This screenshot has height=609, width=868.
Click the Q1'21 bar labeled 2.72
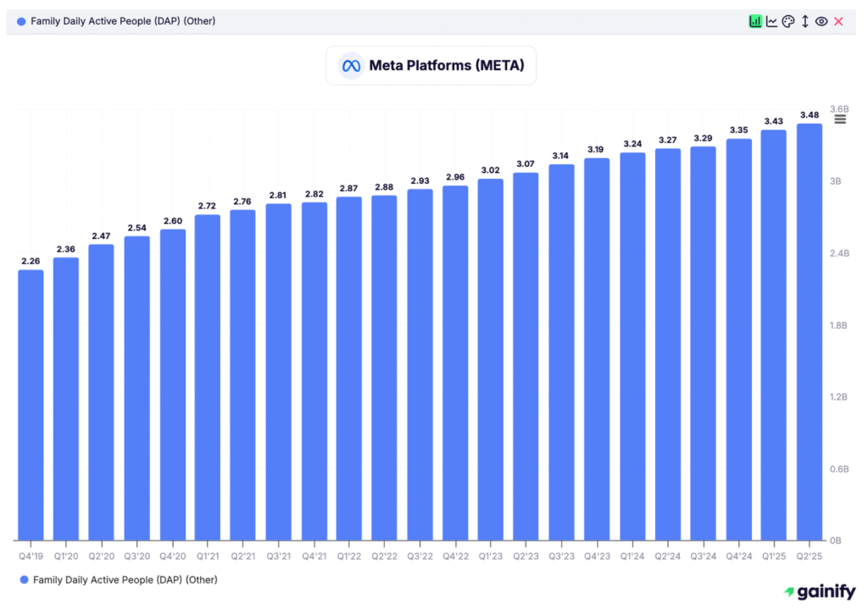(207, 377)
